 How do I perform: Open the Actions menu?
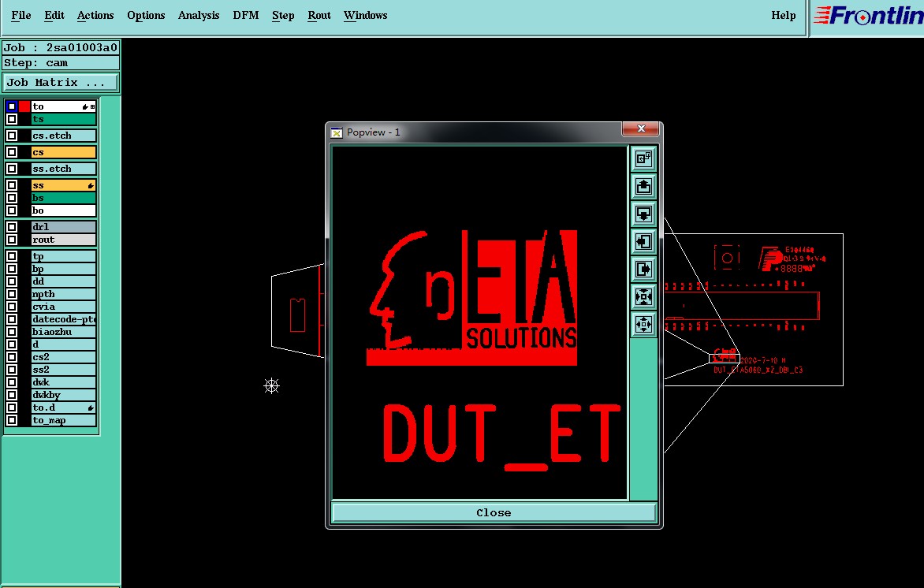[x=95, y=15]
